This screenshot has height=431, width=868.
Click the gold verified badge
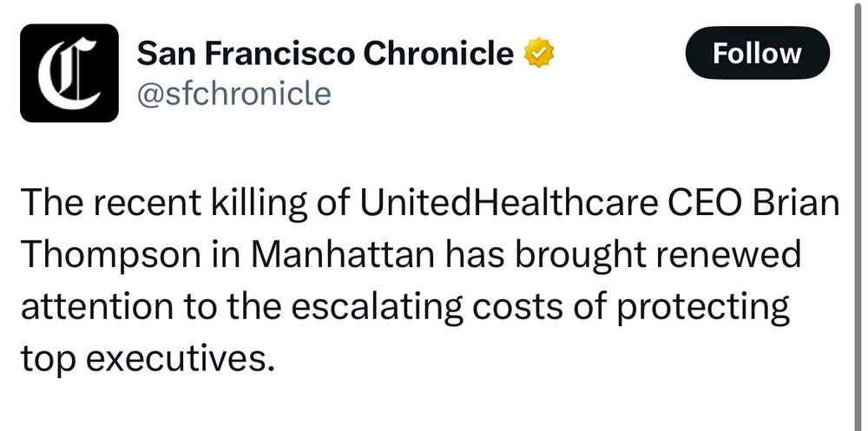point(539,53)
